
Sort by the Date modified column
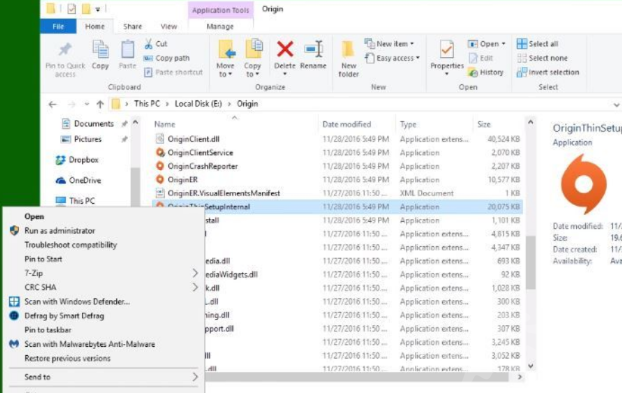(346, 124)
